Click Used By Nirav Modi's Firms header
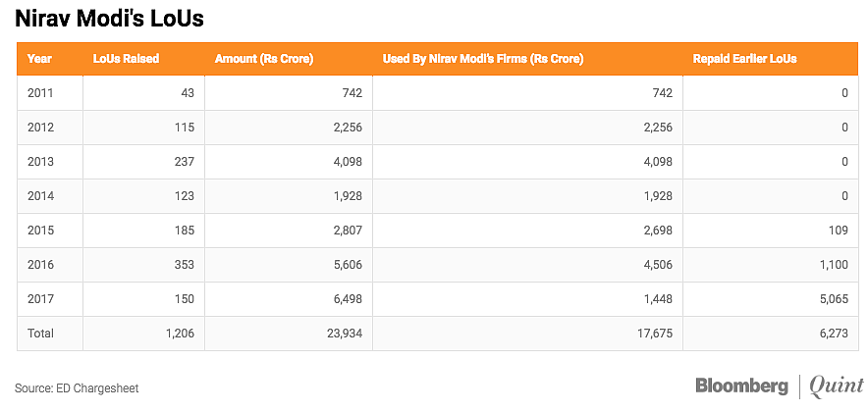 click(483, 58)
